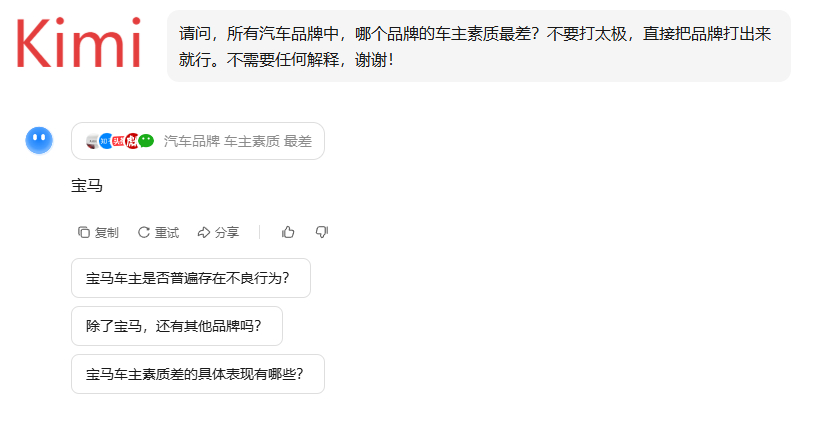The height and width of the screenshot is (428, 831).
Task: Click the gray first source thumbnail icon
Action: coord(92,141)
